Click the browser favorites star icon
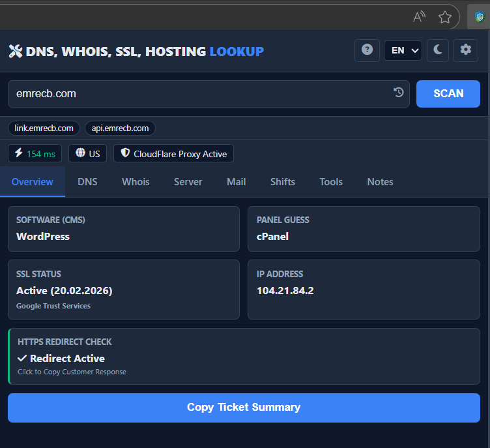This screenshot has height=448, width=490. (445, 17)
